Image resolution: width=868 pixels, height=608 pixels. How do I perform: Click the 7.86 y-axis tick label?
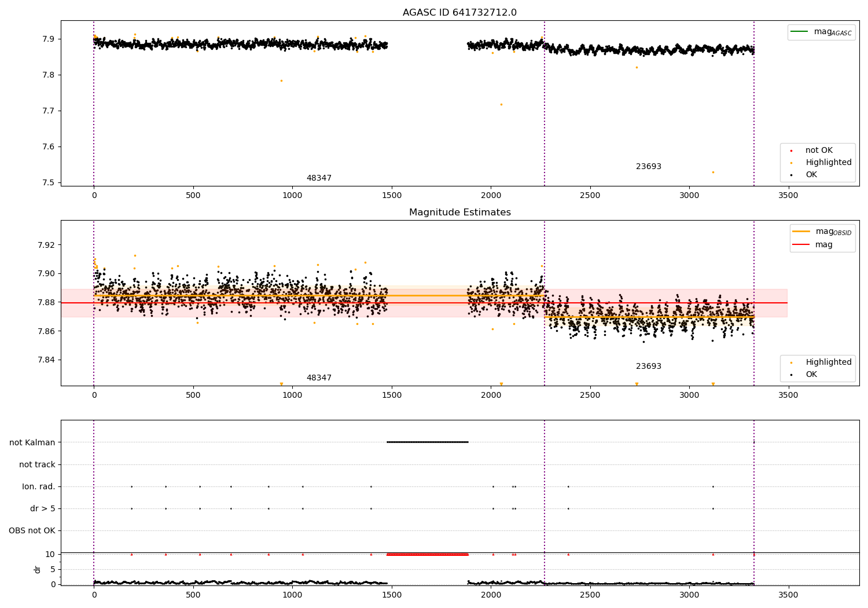tap(46, 331)
